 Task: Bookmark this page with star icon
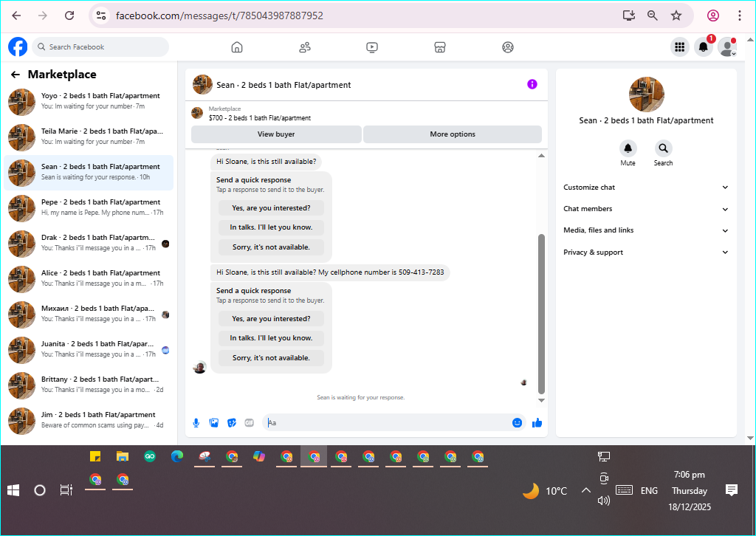pyautogui.click(x=676, y=16)
